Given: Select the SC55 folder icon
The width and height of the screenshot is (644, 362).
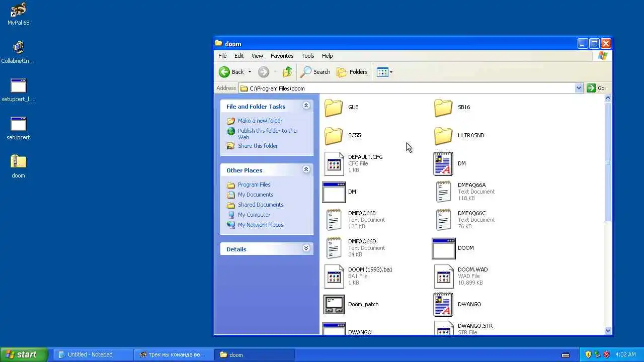Looking at the screenshot, I should 334,135.
